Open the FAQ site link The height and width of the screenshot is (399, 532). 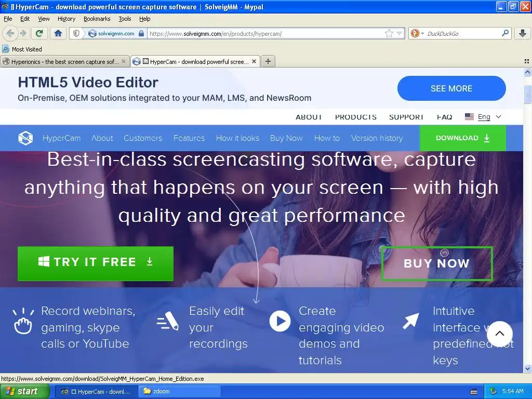(445, 117)
